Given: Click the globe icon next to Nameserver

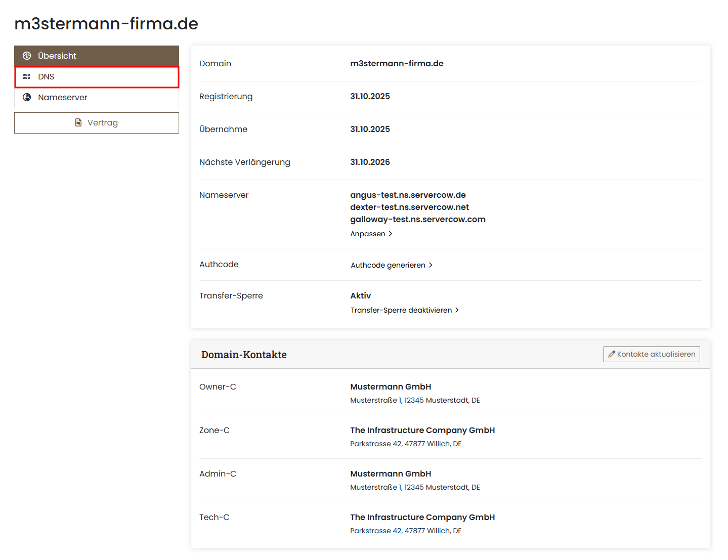Looking at the screenshot, I should [26, 97].
